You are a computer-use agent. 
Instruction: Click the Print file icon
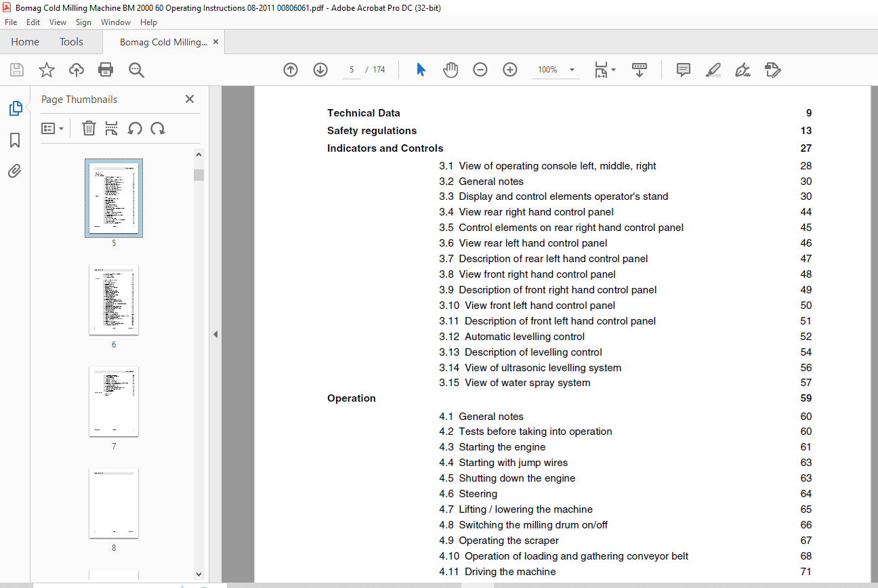point(106,70)
